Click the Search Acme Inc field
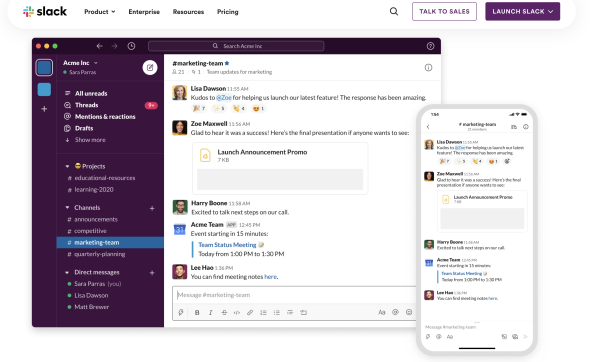Screen dimensions: 600x362 236,46
